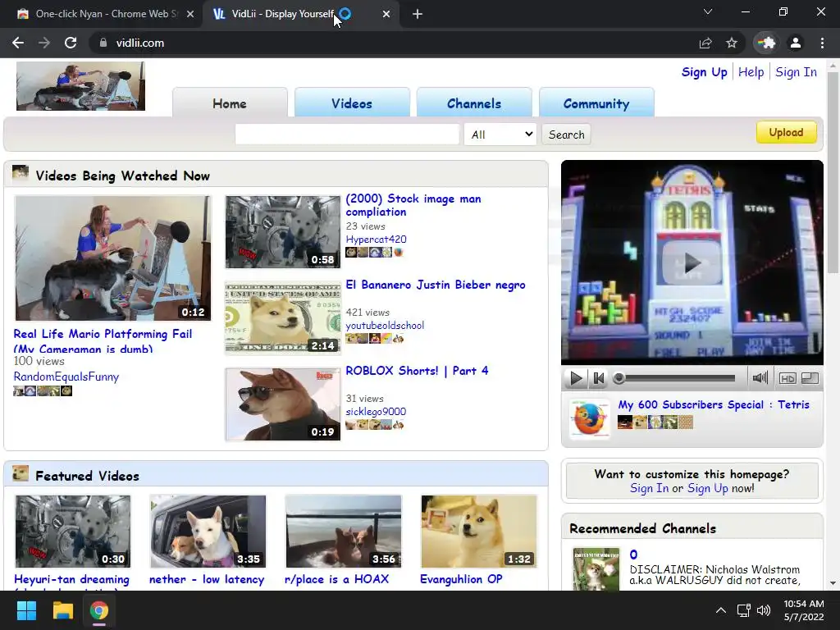Select the Home tab

point(230,103)
